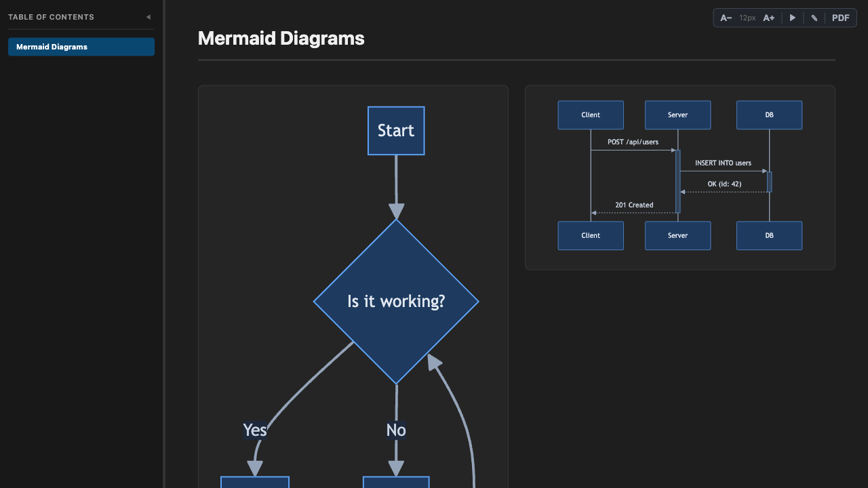
Task: Click the Mermaid Diagrams page heading
Action: pyautogui.click(x=281, y=39)
